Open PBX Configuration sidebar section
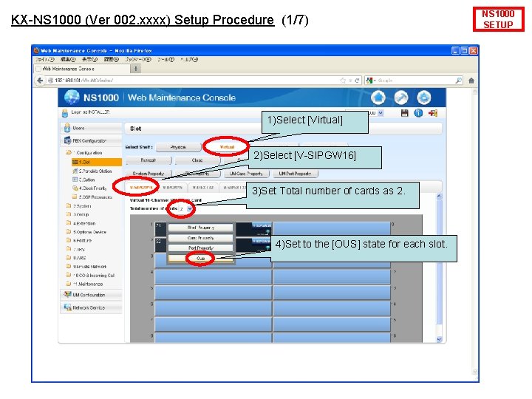The height and width of the screenshot is (399, 532). coord(92,140)
